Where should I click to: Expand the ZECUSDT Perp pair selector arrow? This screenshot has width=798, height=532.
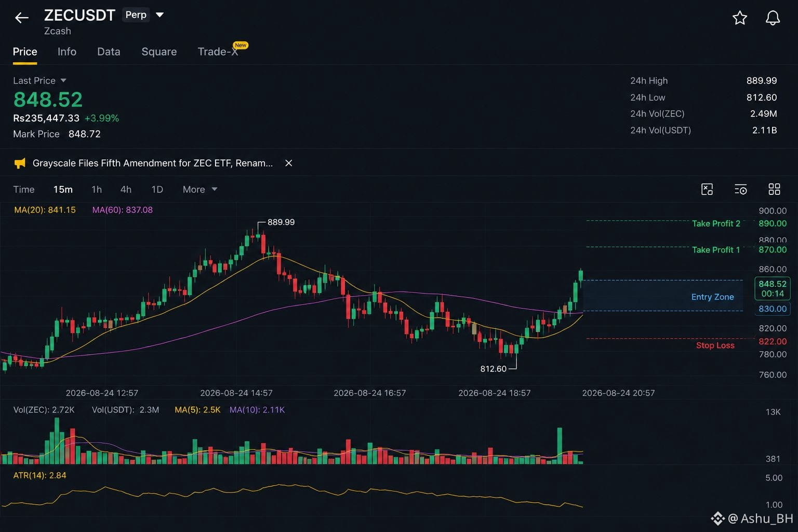160,15
